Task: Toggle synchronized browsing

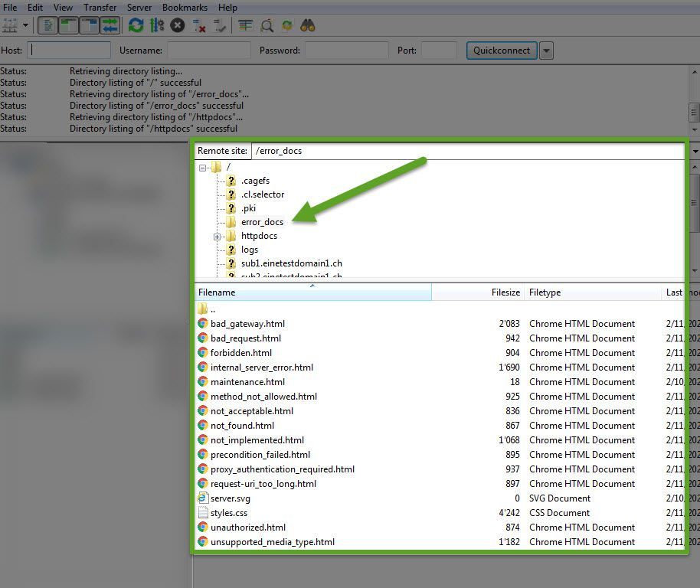Action: tap(287, 26)
